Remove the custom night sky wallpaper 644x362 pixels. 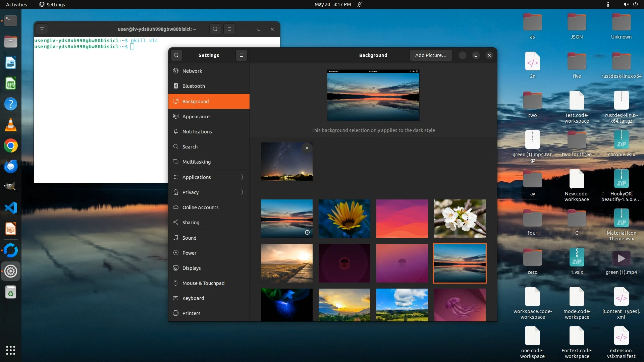pos(307,148)
